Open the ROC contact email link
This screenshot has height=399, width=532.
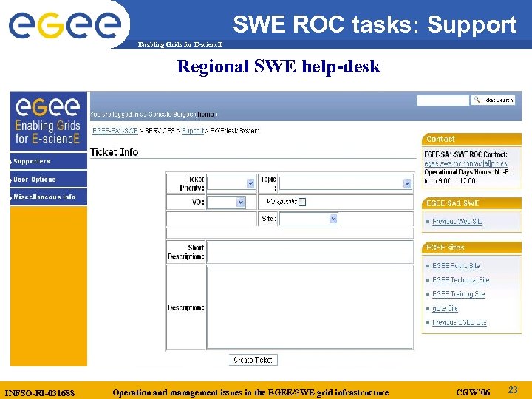pyautogui.click(x=465, y=163)
